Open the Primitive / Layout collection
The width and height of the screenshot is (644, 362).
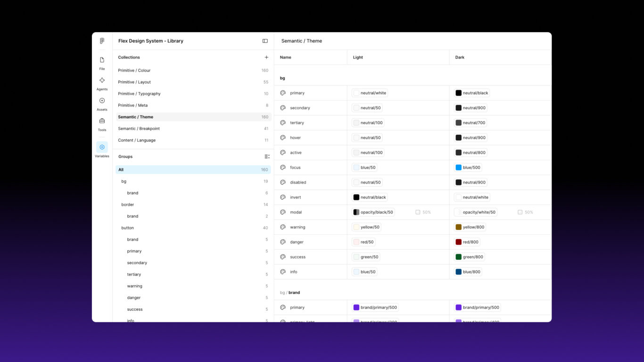pos(193,82)
